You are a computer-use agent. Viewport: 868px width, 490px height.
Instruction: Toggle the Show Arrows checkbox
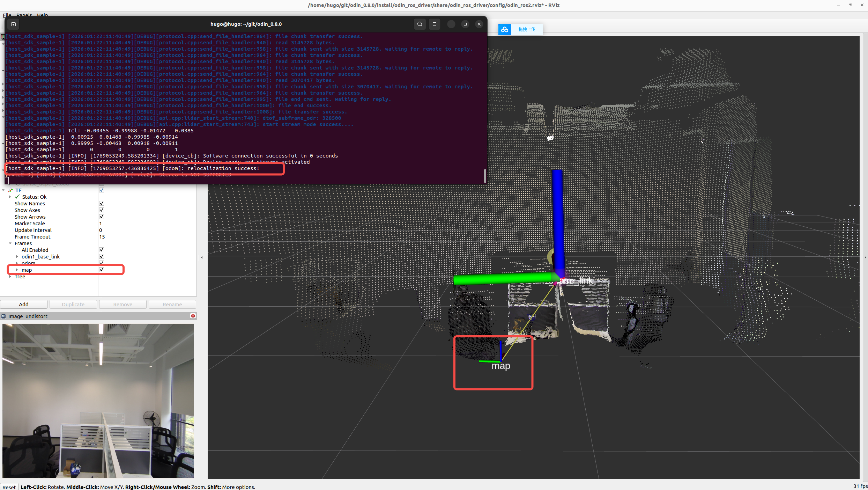point(102,217)
